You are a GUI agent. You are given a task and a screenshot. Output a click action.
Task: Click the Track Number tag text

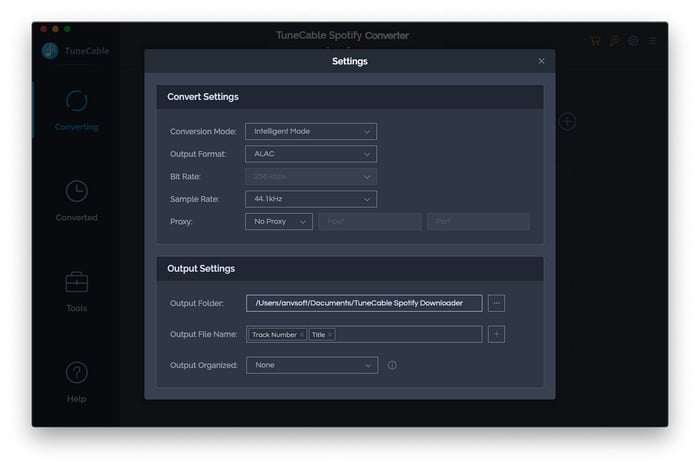click(274, 335)
